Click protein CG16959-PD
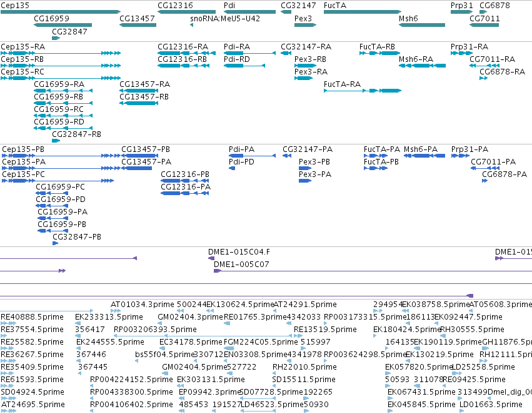The width and height of the screenshot is (532, 414). point(61,199)
